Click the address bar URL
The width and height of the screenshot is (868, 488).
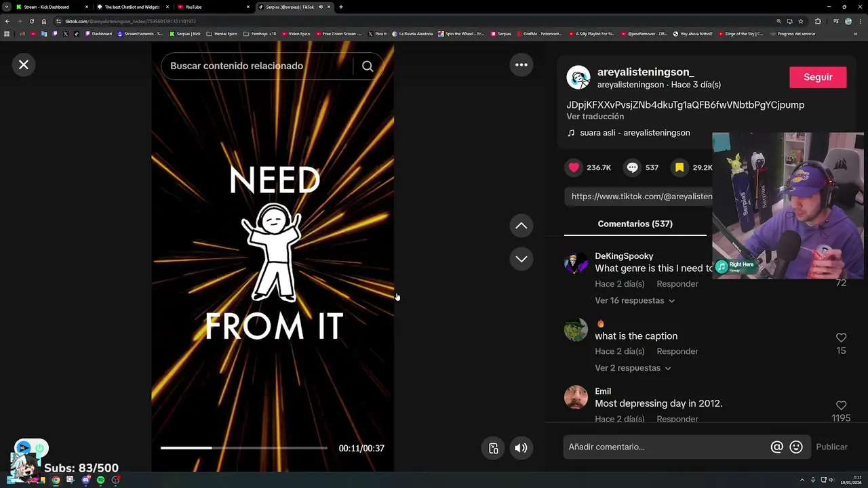click(x=130, y=21)
